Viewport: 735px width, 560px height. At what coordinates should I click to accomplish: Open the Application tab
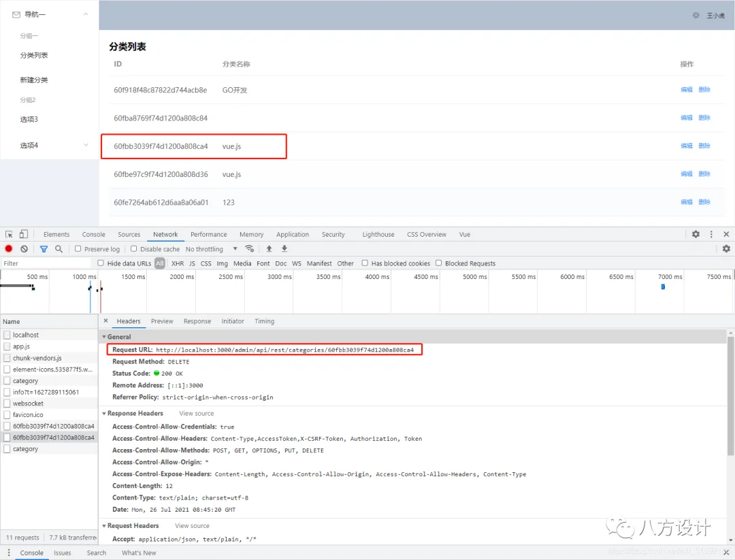pos(293,234)
